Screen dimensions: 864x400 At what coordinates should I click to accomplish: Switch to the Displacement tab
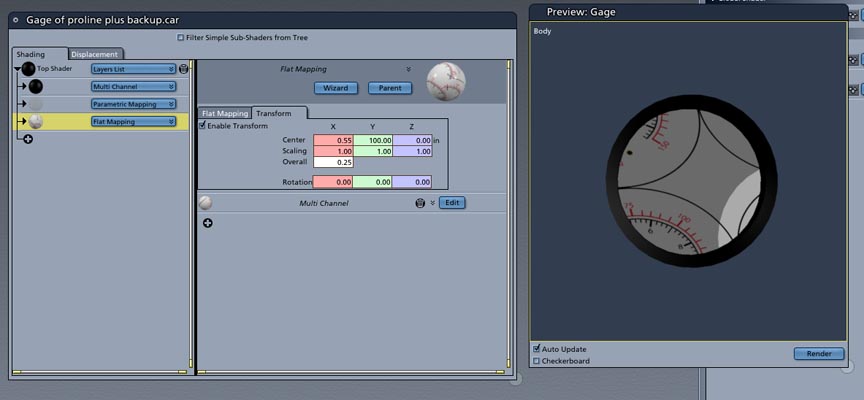pyautogui.click(x=96, y=54)
